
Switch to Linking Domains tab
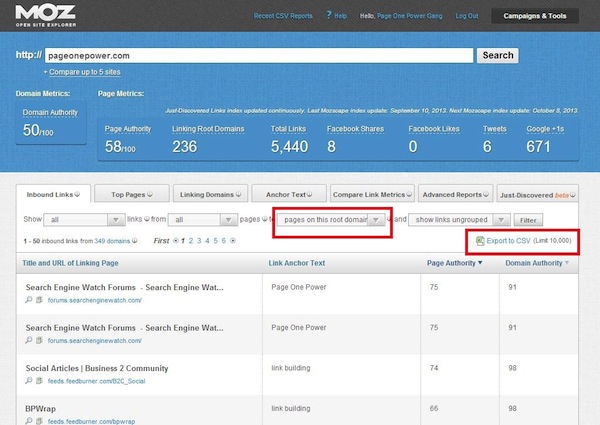[210, 194]
